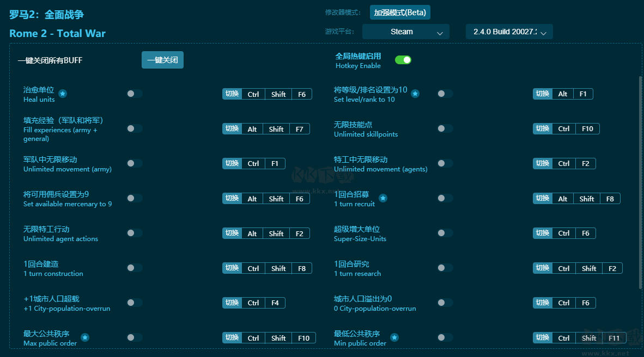This screenshot has height=357, width=644.
Task: Click F8 key of 1 turn recruit hotkey
Action: [610, 199]
